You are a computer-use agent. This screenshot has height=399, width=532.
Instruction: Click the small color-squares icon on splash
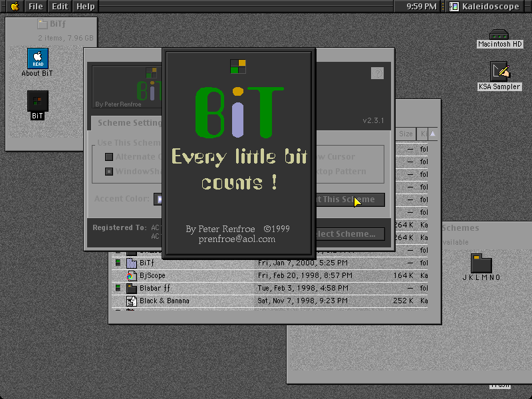pos(238,66)
